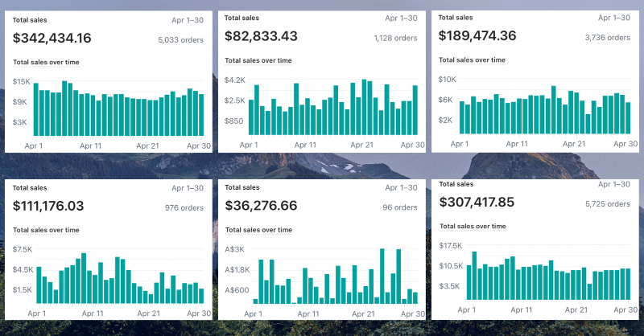Click Apr 1–30 date range in $342,434.16 card
644x336 pixels.
click(x=188, y=20)
